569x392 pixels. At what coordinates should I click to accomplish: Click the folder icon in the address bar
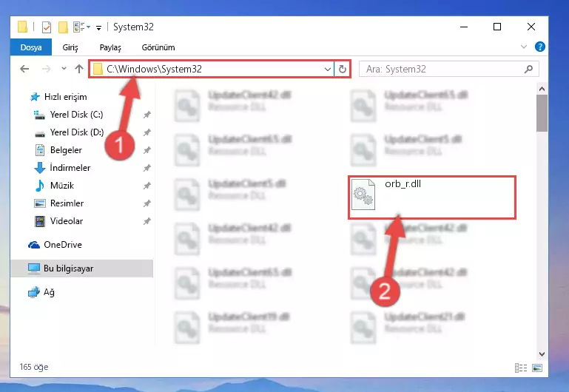(98, 69)
